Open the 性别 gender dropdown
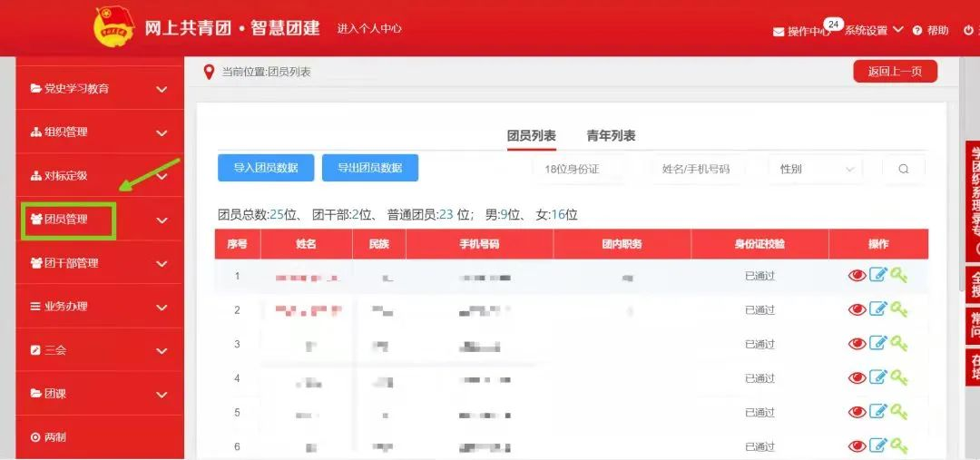The width and height of the screenshot is (980, 460). coord(817,169)
